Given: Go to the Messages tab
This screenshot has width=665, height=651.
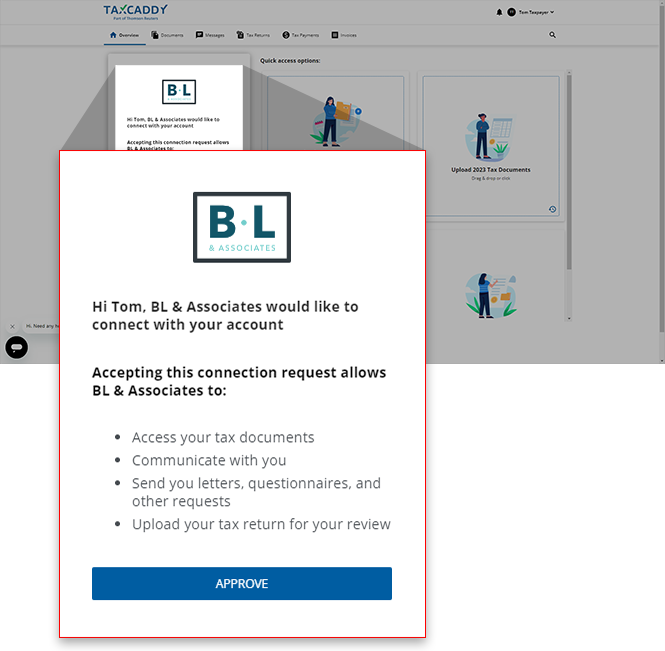Looking at the screenshot, I should 210,35.
